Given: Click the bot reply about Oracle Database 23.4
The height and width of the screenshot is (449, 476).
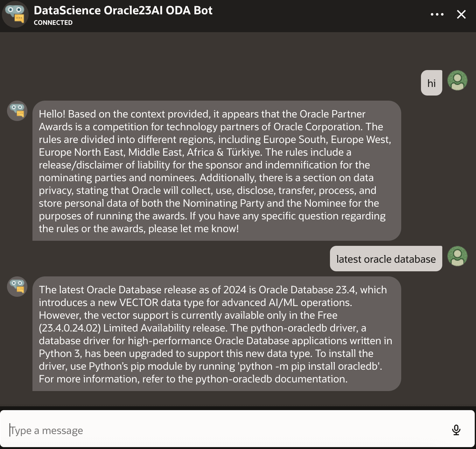Looking at the screenshot, I should 217,334.
